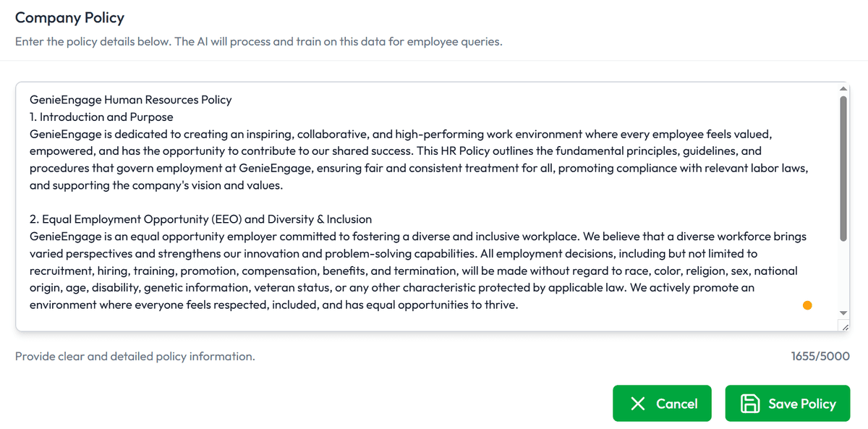
Task: Click the X icon in Cancel button
Action: 638,404
